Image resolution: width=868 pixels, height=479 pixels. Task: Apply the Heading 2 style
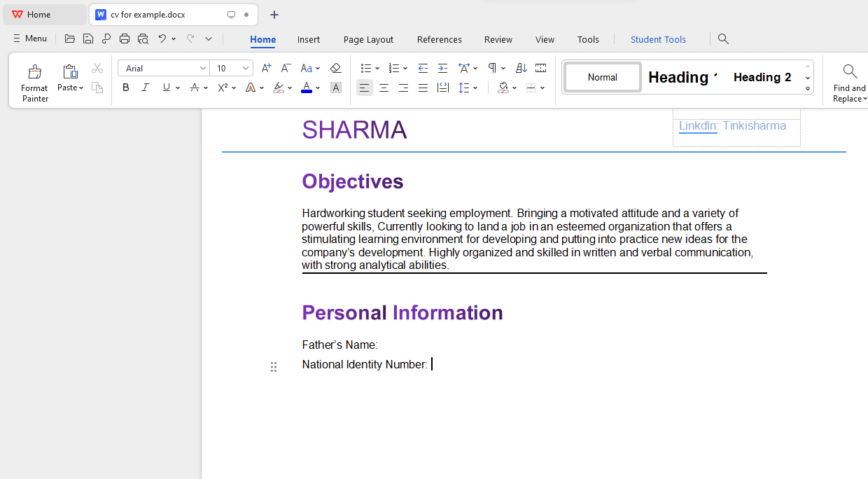762,77
